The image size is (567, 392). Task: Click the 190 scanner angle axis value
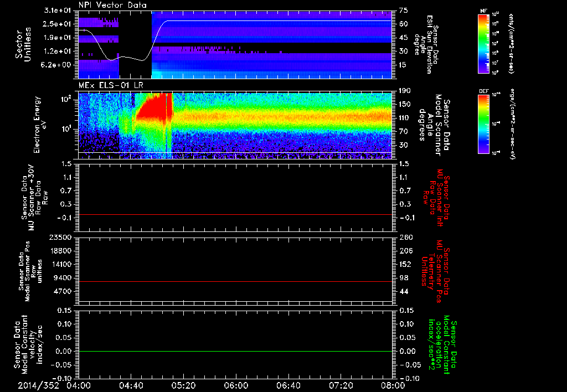[x=405, y=91]
